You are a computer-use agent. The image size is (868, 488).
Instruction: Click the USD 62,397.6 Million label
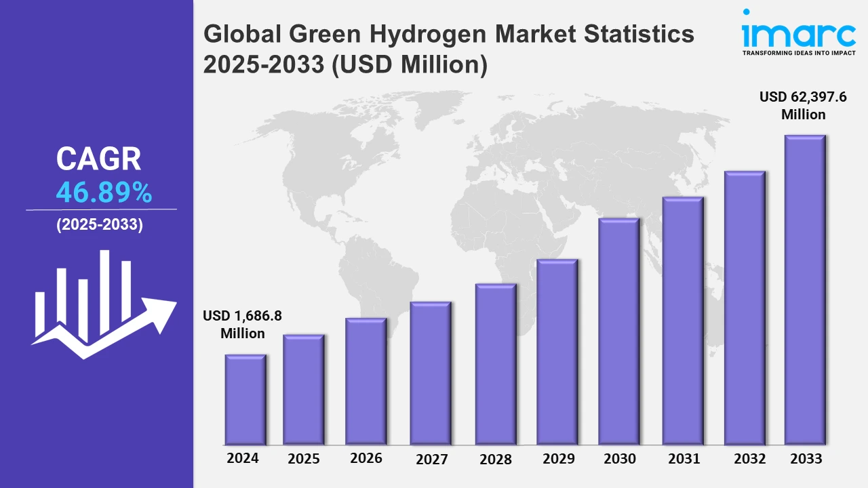click(x=803, y=106)
